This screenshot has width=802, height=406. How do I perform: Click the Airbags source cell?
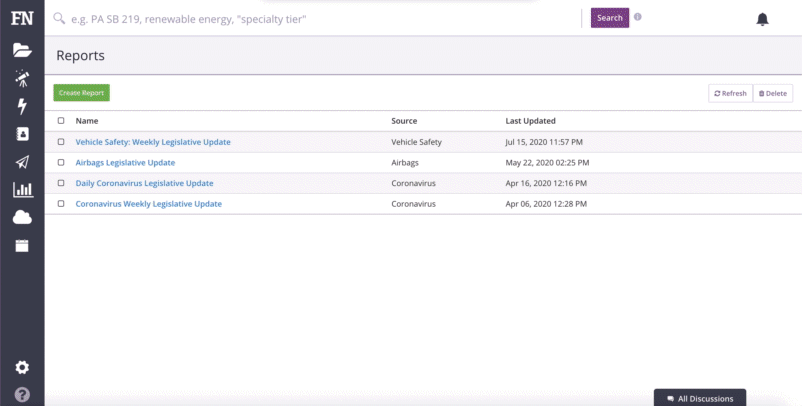tap(405, 163)
